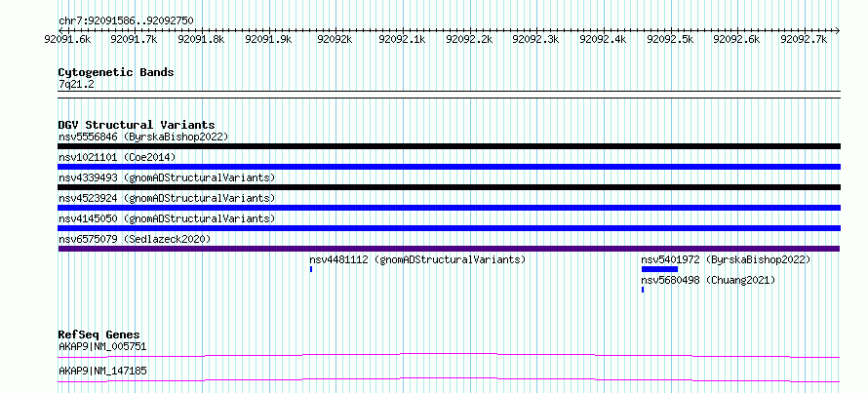
Task: Click the nsv5556846 (ByrskaBishop2022) label
Action: pos(143,137)
